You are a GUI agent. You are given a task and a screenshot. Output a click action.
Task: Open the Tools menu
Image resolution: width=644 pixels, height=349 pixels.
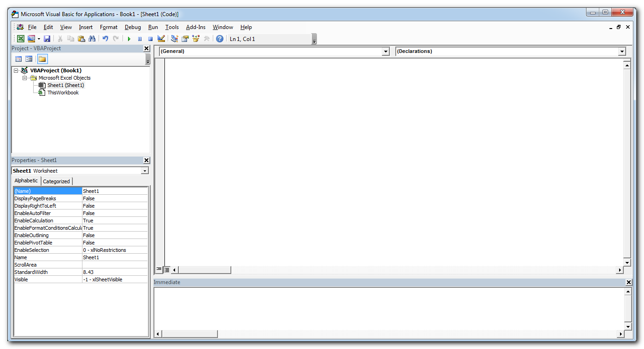(x=172, y=27)
